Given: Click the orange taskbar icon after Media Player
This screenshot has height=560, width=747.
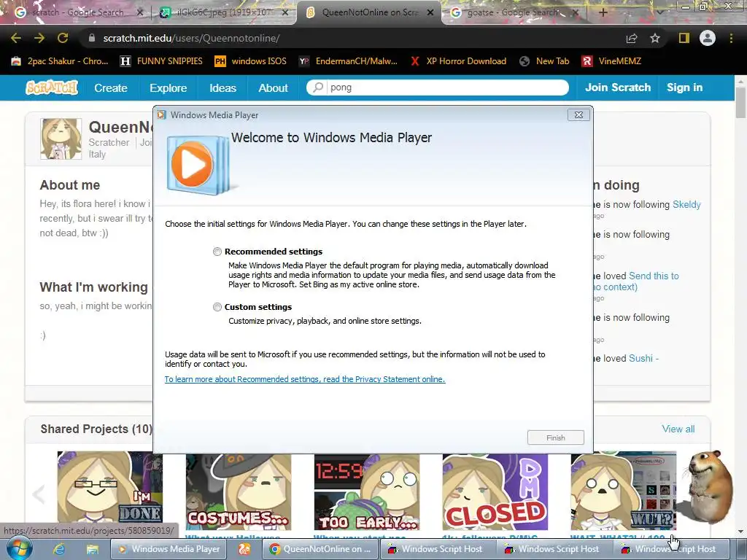Looking at the screenshot, I should point(244,549).
